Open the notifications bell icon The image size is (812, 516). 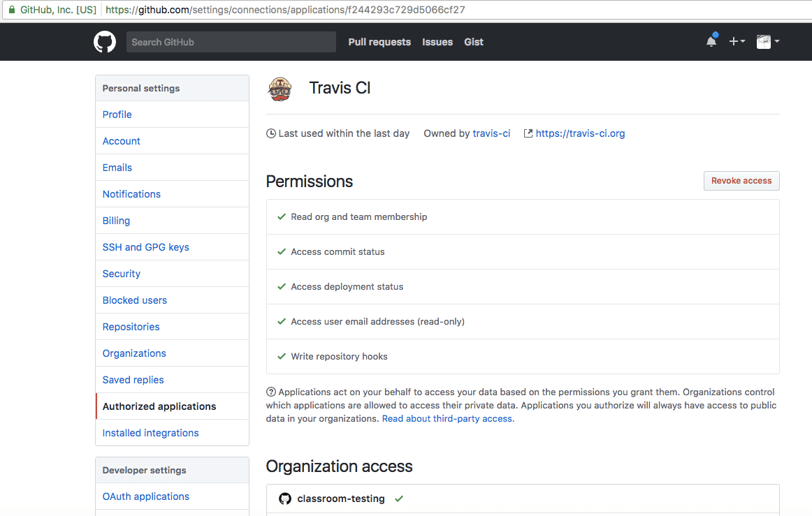pos(711,41)
